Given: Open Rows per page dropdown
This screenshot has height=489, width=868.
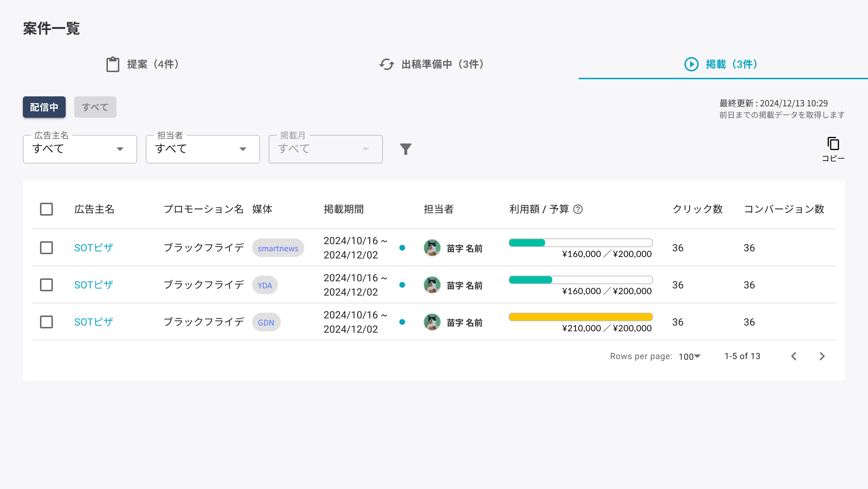Looking at the screenshot, I should tap(689, 357).
